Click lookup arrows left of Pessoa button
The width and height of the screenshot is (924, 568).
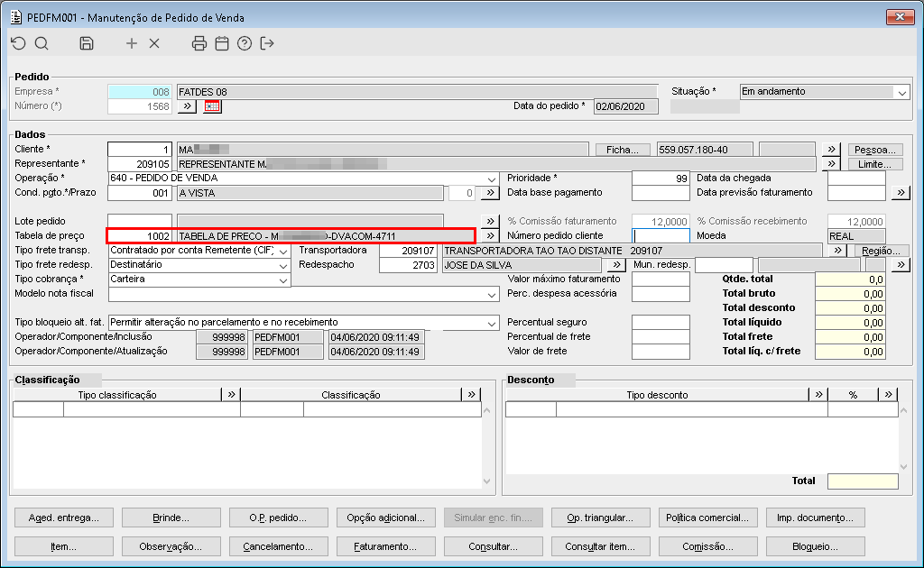click(831, 150)
